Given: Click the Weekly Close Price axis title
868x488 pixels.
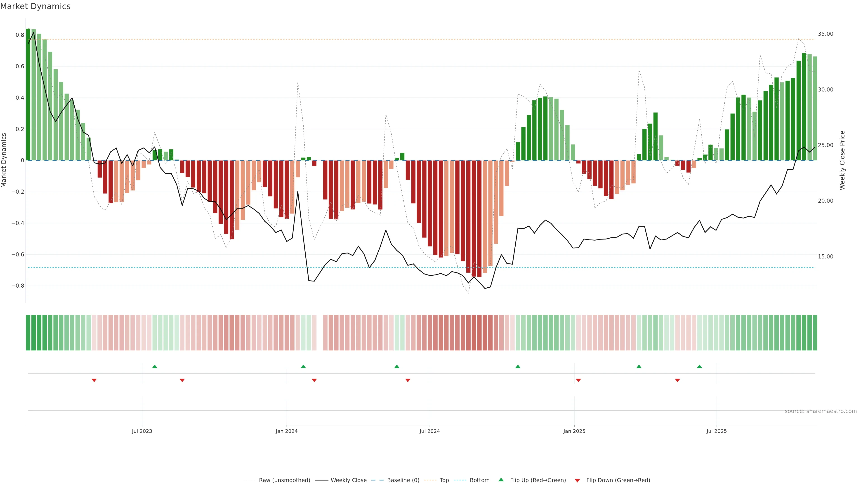Looking at the screenshot, I should (x=842, y=160).
